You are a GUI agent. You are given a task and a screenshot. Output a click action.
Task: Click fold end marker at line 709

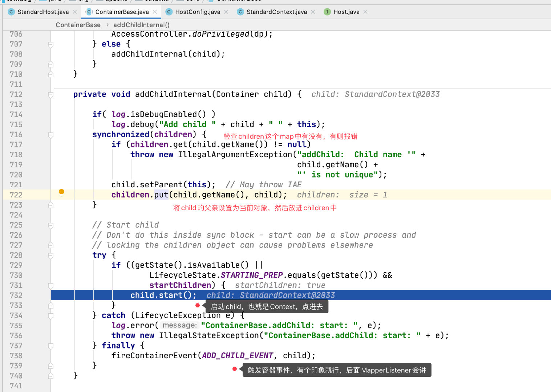[51, 64]
